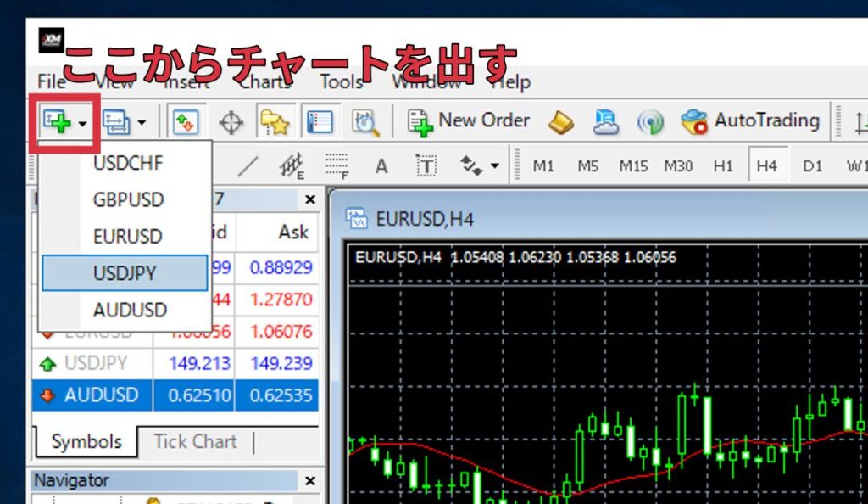Image resolution: width=868 pixels, height=504 pixels.
Task: Expand the Arrows tool dropdown arrow
Action: tap(495, 165)
